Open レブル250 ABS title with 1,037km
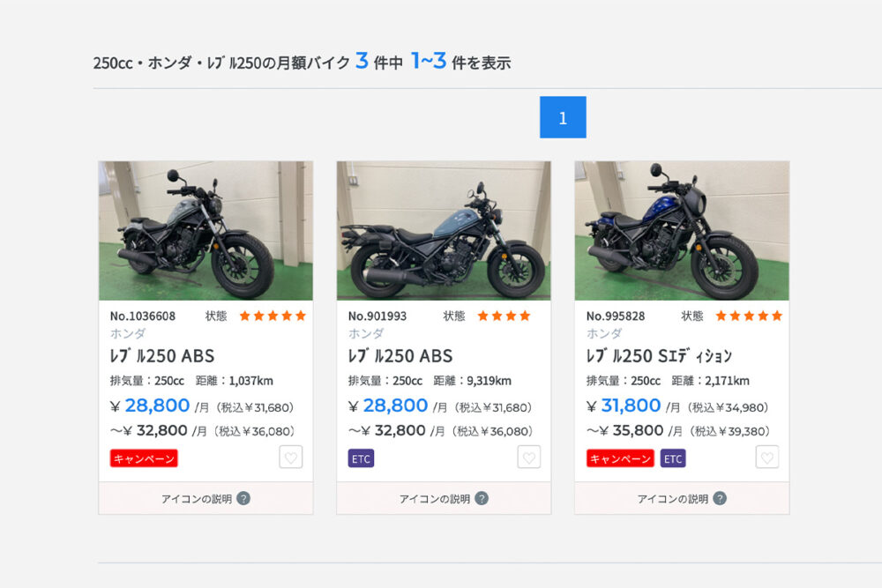 pos(162,356)
